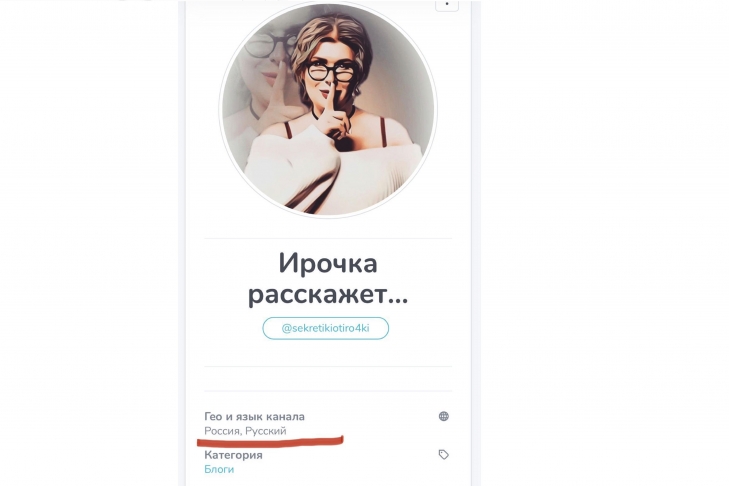
Task: Click the black glasses in avatar picture
Action: tap(331, 72)
